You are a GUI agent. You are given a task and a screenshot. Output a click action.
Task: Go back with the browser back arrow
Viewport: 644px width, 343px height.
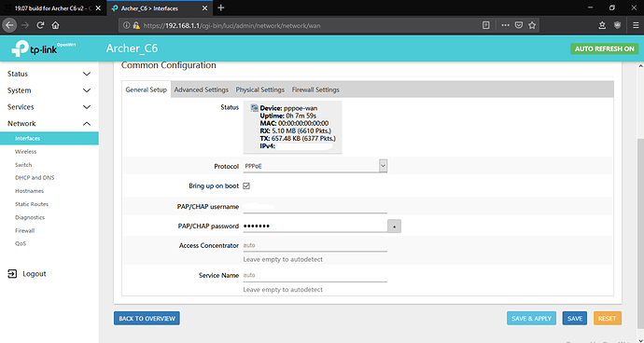pyautogui.click(x=9, y=25)
